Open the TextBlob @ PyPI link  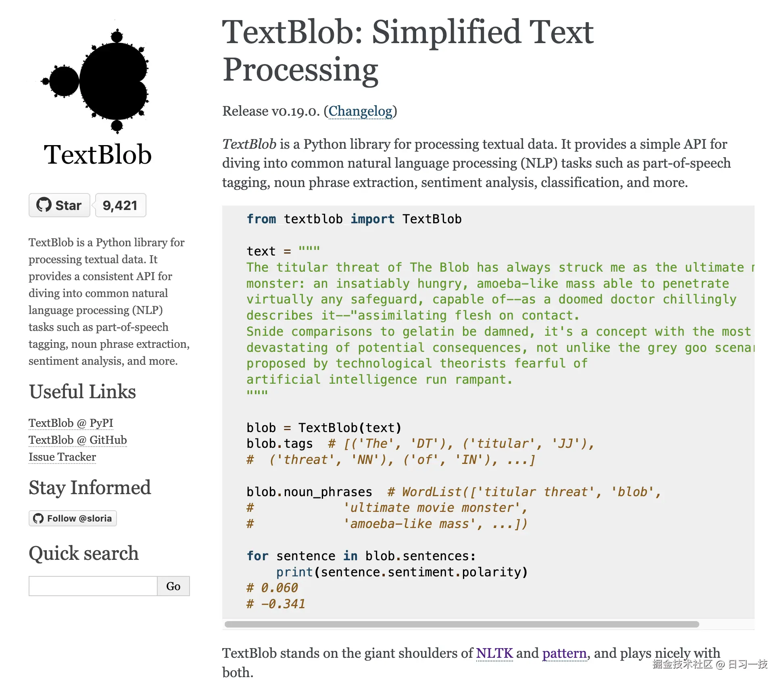(71, 423)
